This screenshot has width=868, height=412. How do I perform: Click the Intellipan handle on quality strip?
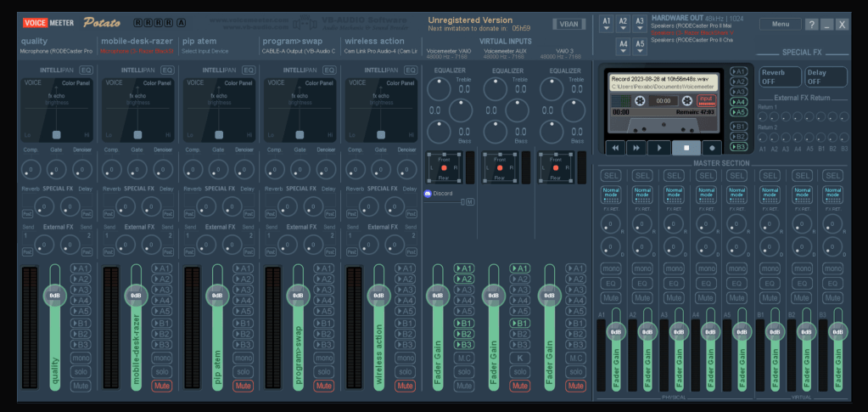click(x=56, y=135)
